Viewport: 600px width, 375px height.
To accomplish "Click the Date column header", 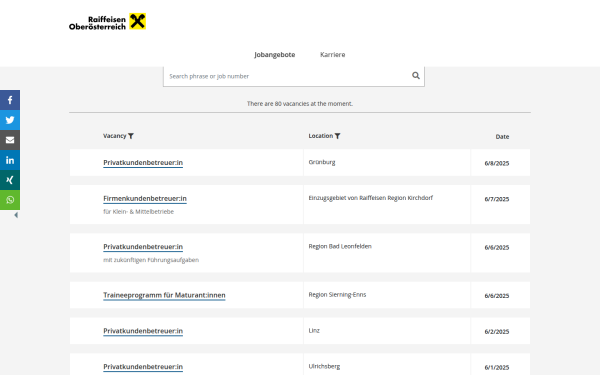I will (x=502, y=137).
